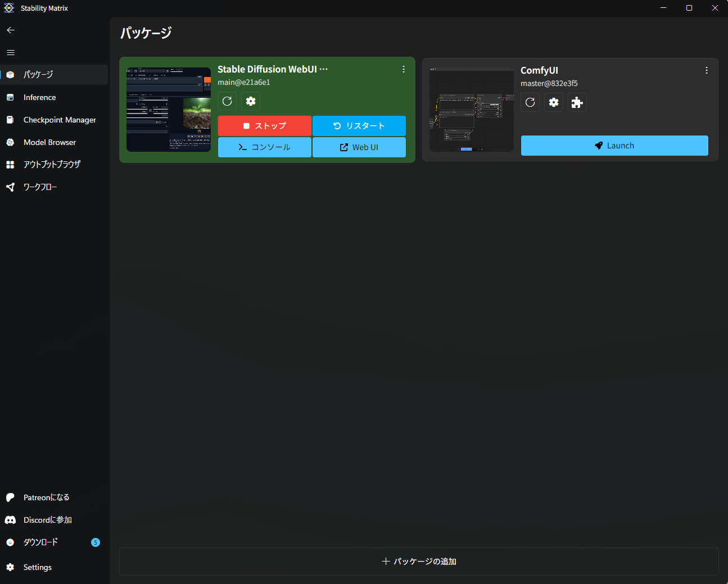
Task: Toggle the hamburger navigation menu
Action: pyautogui.click(x=11, y=52)
